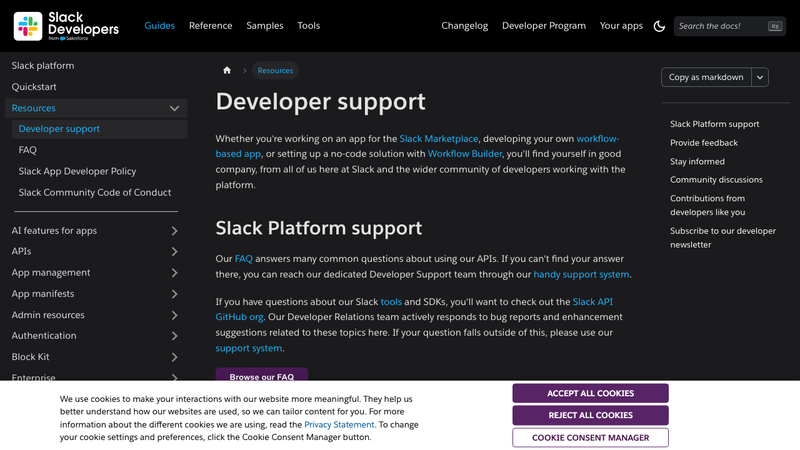This screenshot has height=450, width=800.
Task: Click Reject All Cookies
Action: tap(590, 415)
